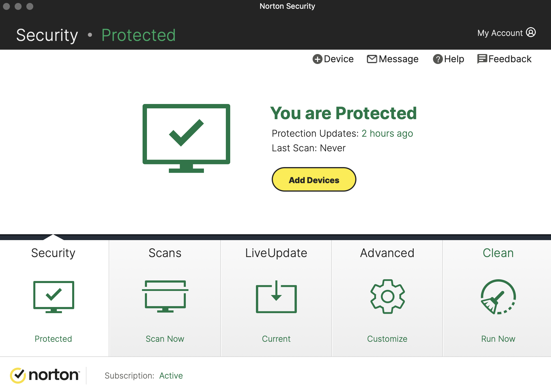Click the LiveUpdate download icon

[276, 297]
